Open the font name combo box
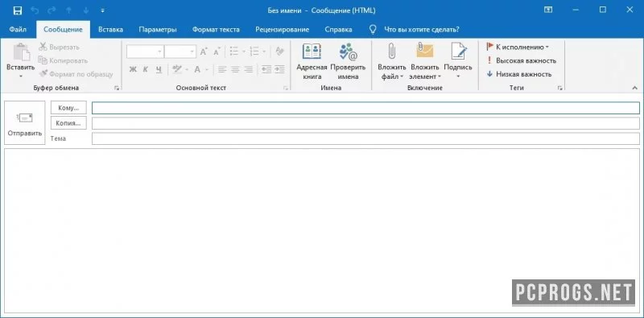Image resolution: width=644 pixels, height=318 pixels. (x=145, y=52)
